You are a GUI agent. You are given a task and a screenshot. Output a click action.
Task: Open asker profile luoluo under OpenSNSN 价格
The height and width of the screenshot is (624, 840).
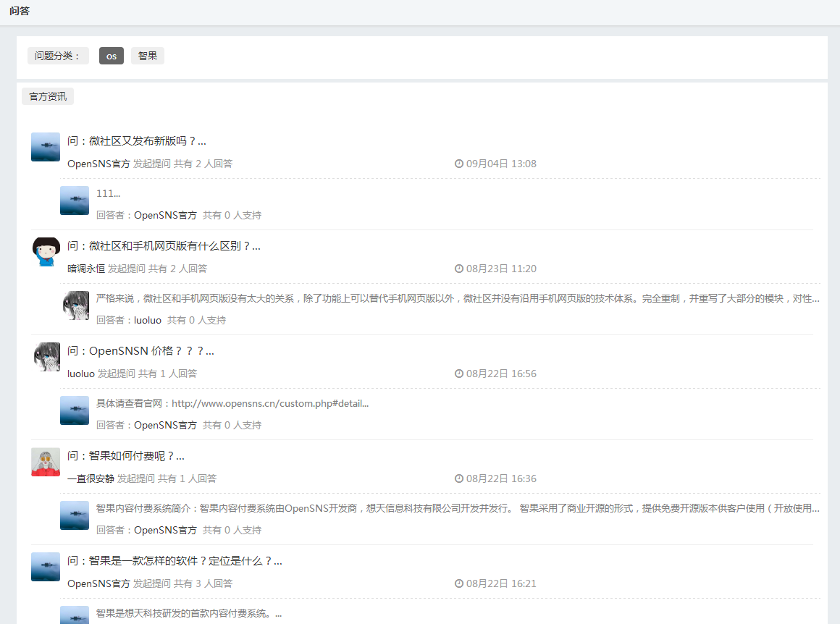(81, 374)
